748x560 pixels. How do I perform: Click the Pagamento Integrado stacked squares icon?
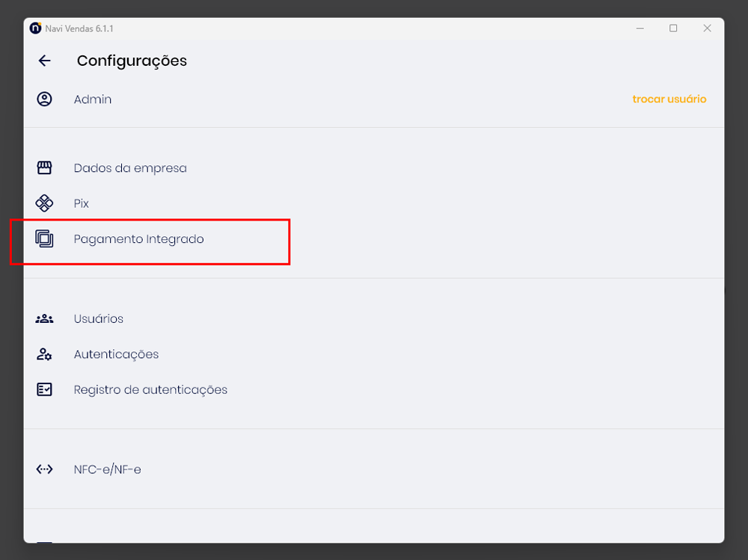click(45, 239)
